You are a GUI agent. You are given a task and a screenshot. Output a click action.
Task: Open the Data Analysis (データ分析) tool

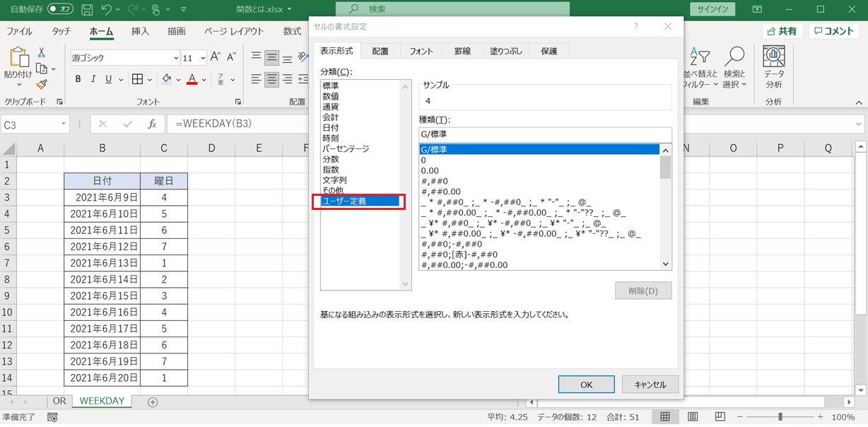point(773,68)
